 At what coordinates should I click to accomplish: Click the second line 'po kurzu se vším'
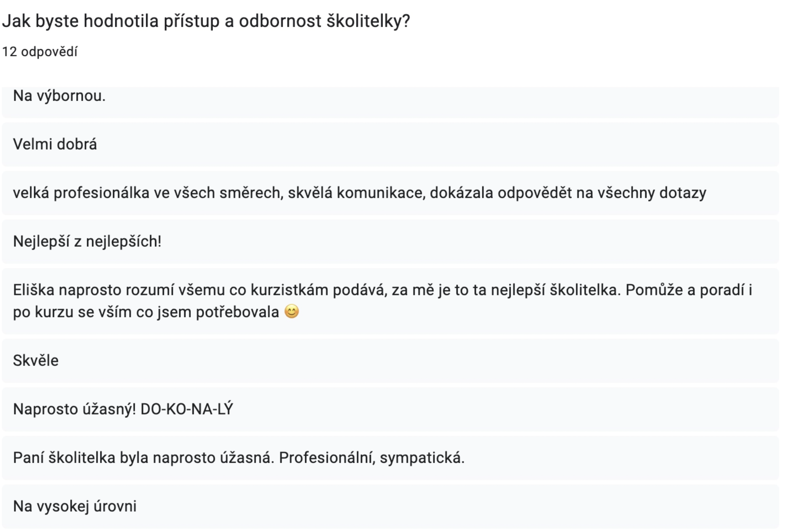click(146, 312)
